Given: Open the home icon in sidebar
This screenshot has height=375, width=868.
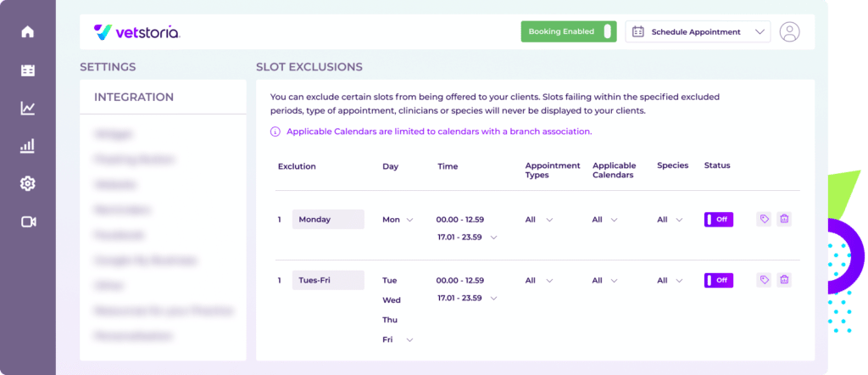Looking at the screenshot, I should [28, 31].
